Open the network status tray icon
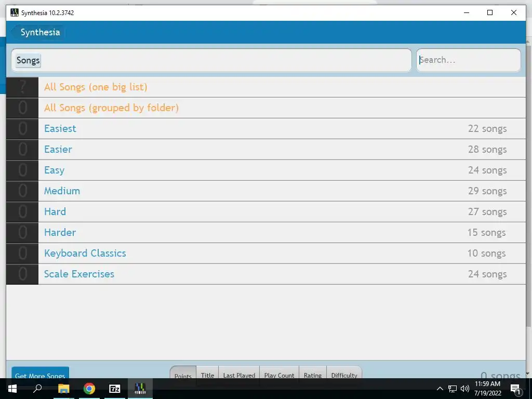 [x=453, y=389]
